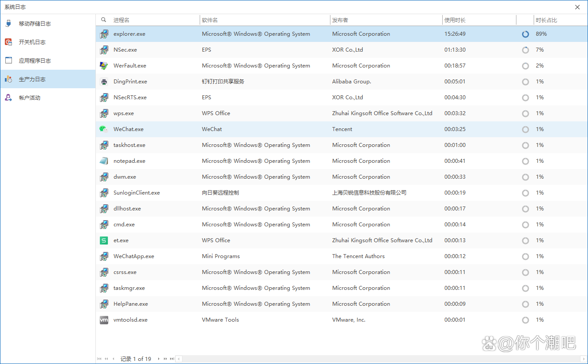Viewport: 588px width, 364px height.
Task: Select the SunloginClient.exe row
Action: click(341, 193)
